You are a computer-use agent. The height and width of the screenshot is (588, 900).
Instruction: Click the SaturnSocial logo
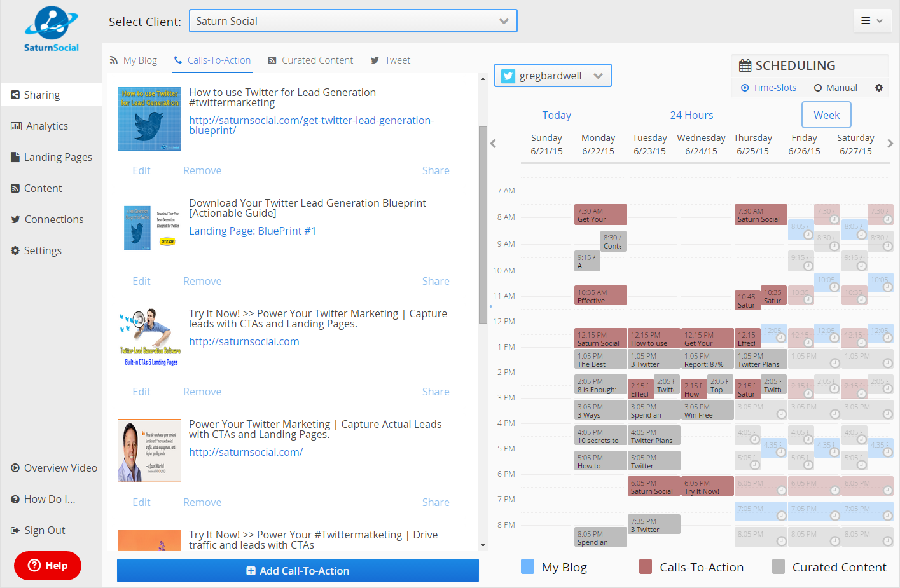tap(52, 29)
